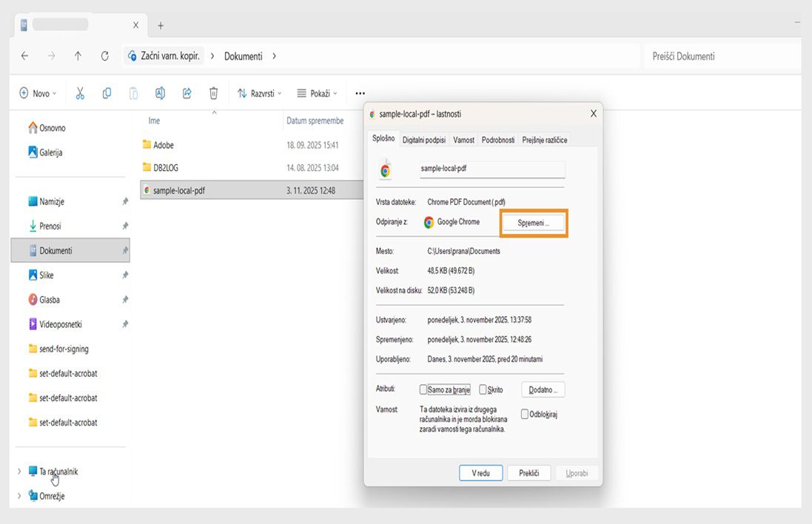
Task: Switch to the Splošno tab
Action: click(x=383, y=138)
